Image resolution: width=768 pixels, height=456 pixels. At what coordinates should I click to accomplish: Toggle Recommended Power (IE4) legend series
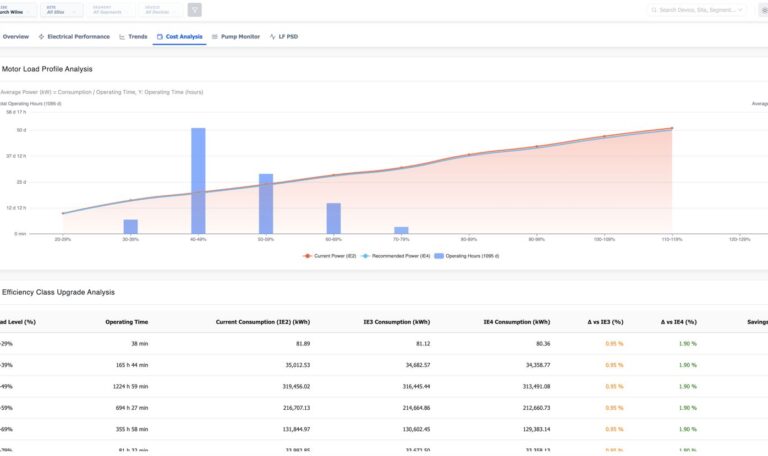click(x=396, y=256)
